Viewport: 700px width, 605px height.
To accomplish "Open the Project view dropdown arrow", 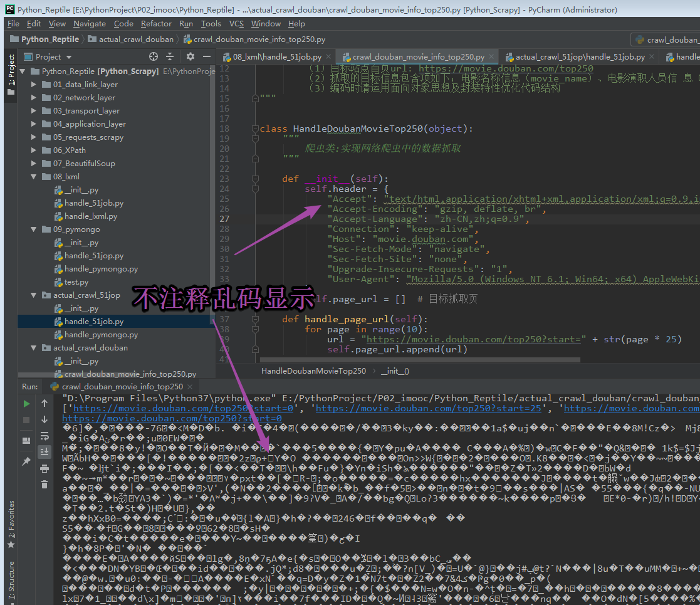I will click(69, 57).
